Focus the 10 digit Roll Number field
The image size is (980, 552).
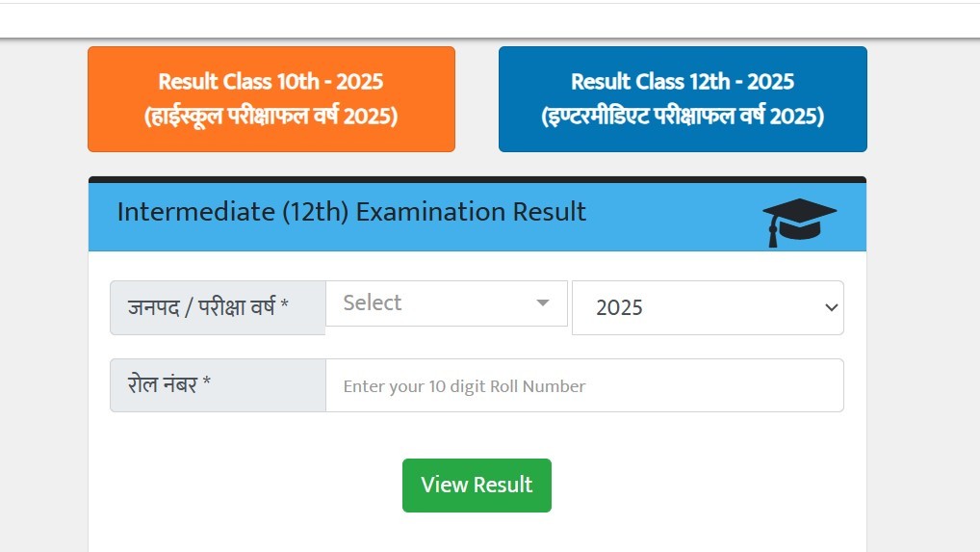tap(584, 386)
